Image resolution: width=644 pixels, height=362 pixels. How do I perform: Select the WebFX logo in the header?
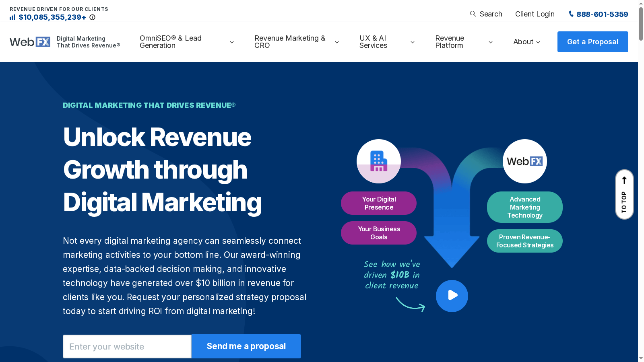tap(30, 41)
